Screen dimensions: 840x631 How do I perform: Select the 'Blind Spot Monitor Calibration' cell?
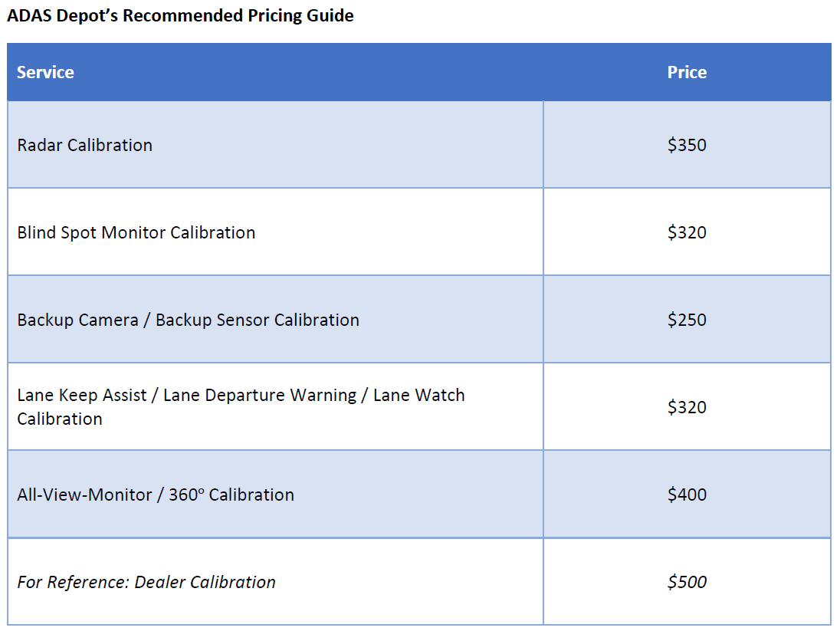point(136,232)
